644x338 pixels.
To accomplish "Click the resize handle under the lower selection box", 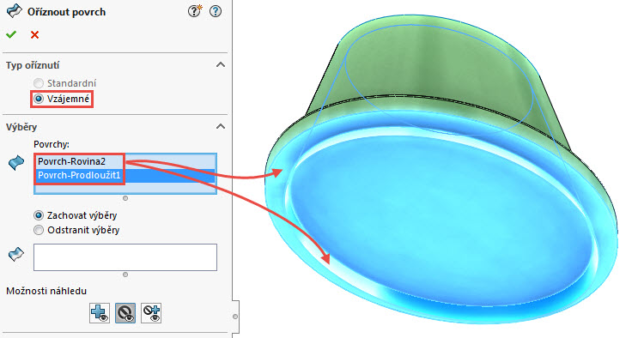I will [125, 275].
